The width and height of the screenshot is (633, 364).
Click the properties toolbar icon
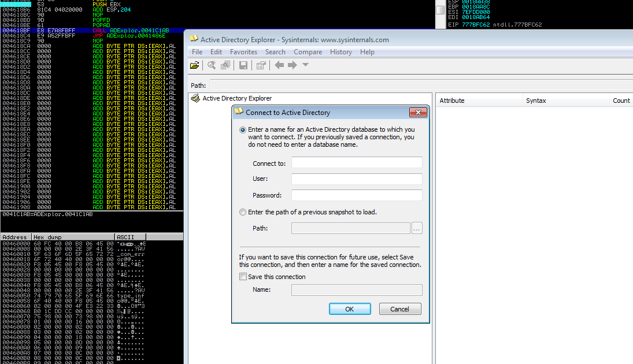[x=261, y=65]
